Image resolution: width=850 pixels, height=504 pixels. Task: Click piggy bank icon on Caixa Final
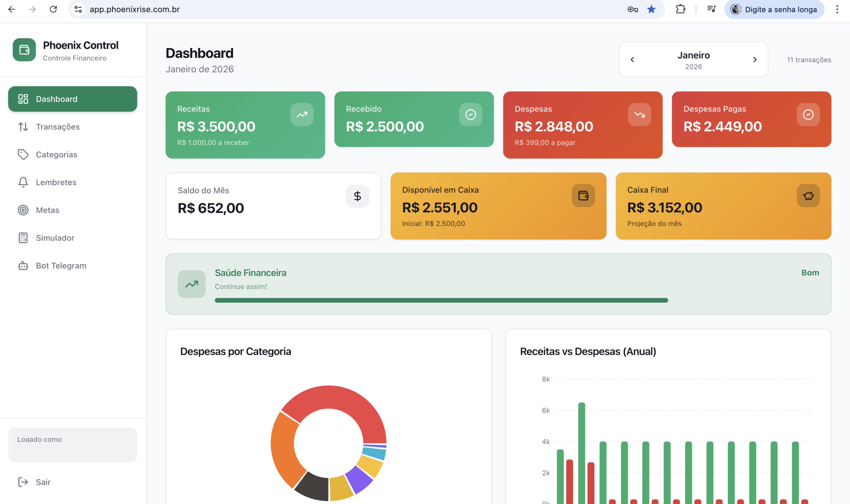click(808, 196)
